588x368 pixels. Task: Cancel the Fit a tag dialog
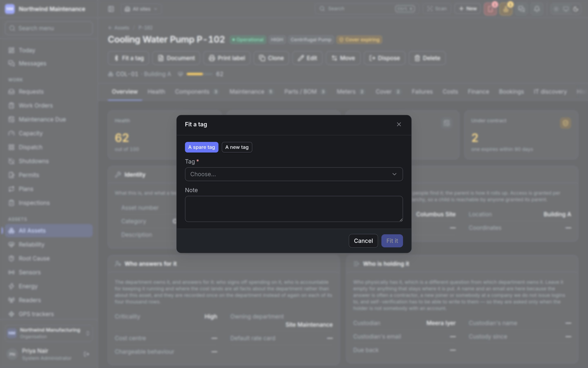[363, 241]
